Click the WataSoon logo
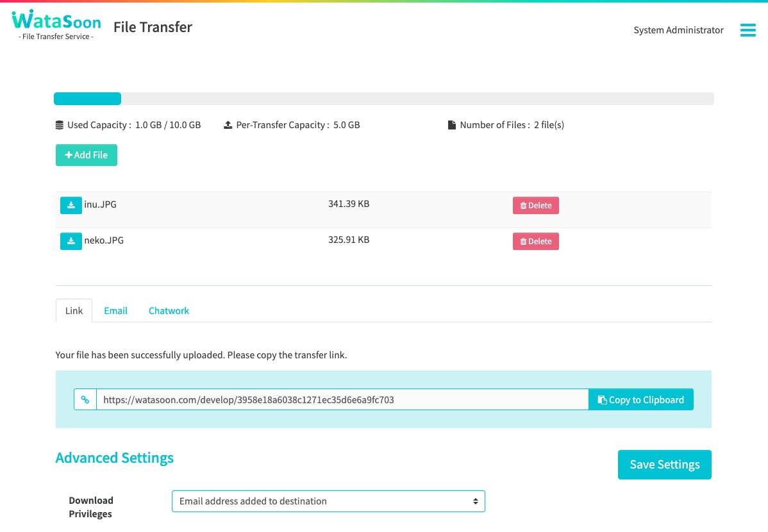The height and width of the screenshot is (532, 768). pyautogui.click(x=56, y=26)
